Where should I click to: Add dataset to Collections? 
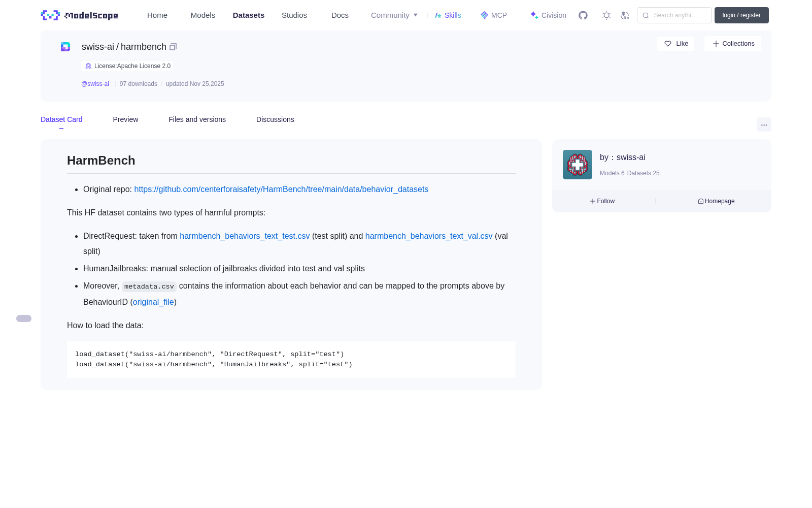(733, 44)
